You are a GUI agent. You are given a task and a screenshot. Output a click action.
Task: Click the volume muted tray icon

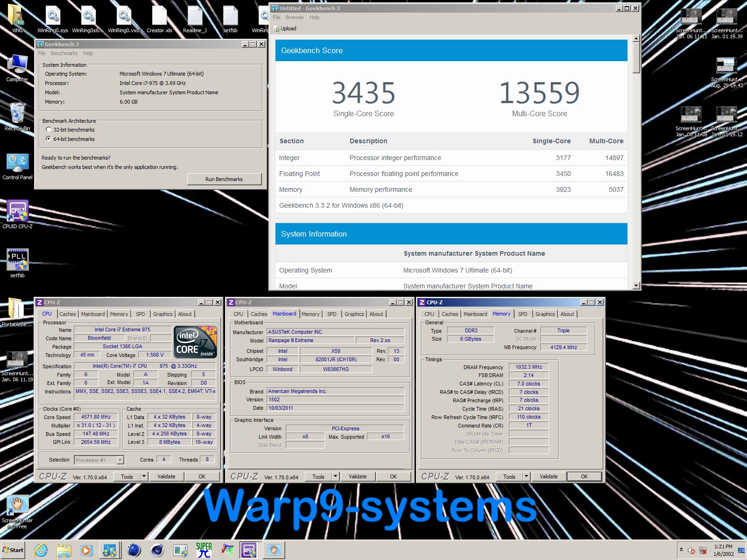692,550
